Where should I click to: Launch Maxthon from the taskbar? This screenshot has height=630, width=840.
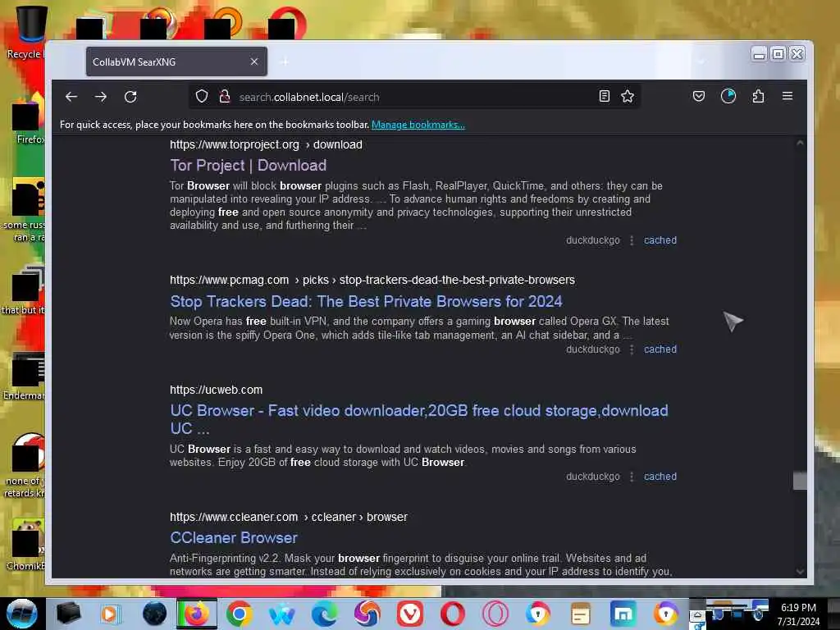click(623, 614)
